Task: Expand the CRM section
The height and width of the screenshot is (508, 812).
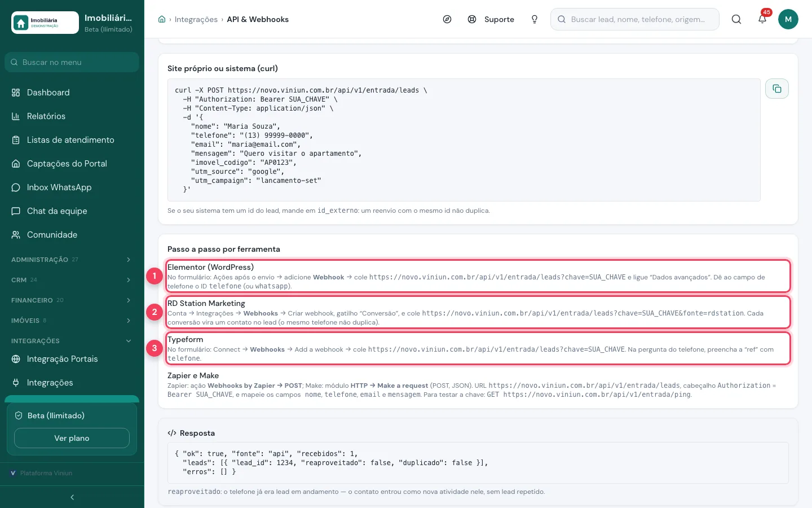Action: tap(72, 280)
